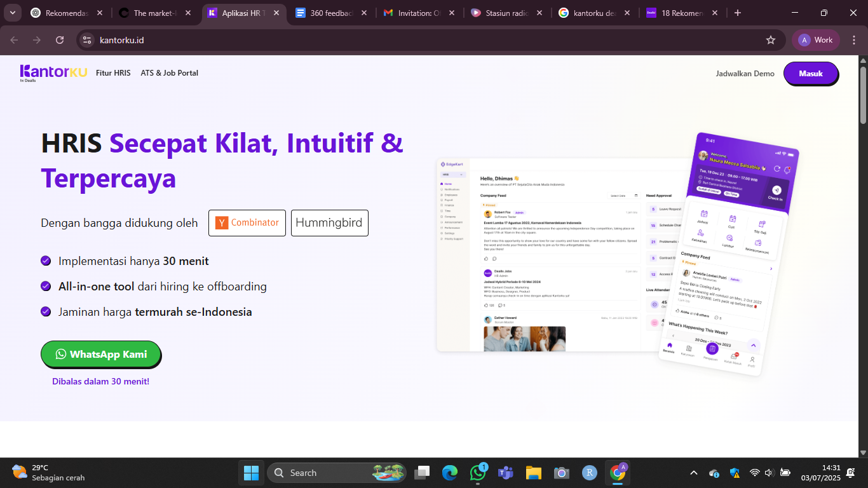Click the WhatsApp Kami button
Image resolution: width=868 pixels, height=488 pixels.
coord(101,354)
